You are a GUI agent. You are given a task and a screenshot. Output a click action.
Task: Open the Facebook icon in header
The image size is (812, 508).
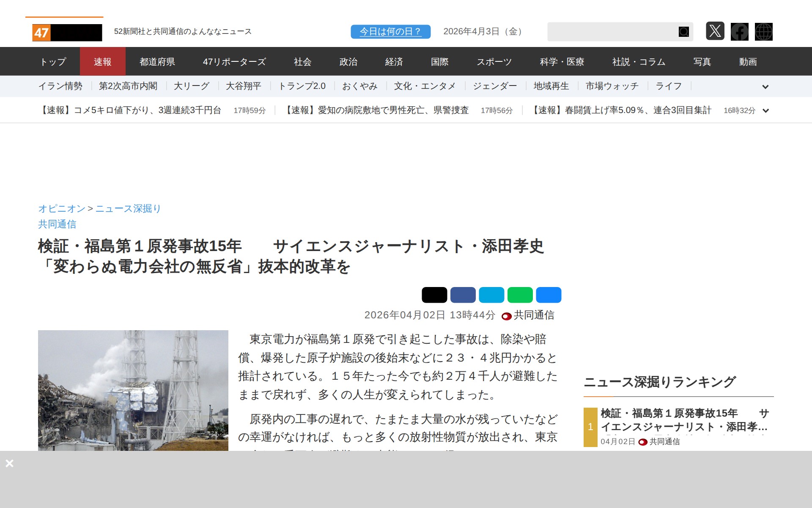coord(739,32)
